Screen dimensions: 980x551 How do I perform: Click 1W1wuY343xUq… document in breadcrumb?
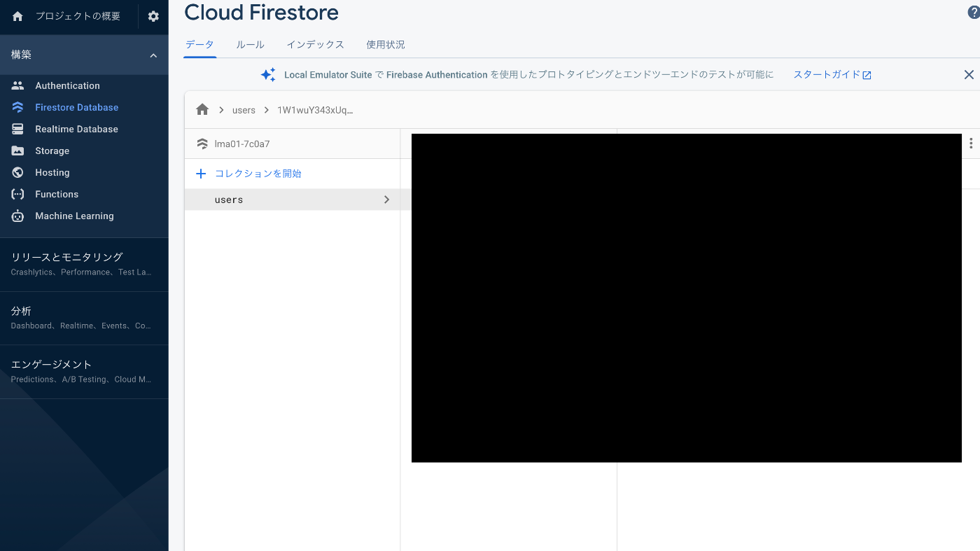point(315,110)
